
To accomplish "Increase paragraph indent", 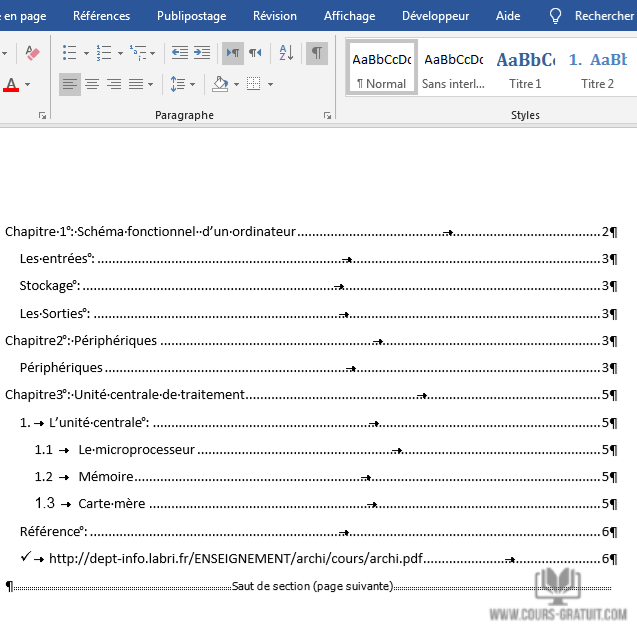I will [x=202, y=53].
